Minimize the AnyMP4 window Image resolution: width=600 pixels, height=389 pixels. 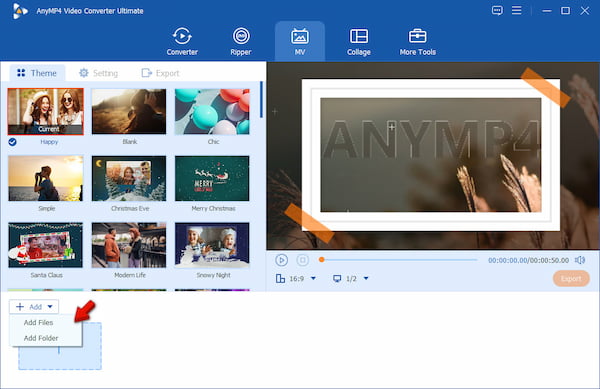(547, 11)
